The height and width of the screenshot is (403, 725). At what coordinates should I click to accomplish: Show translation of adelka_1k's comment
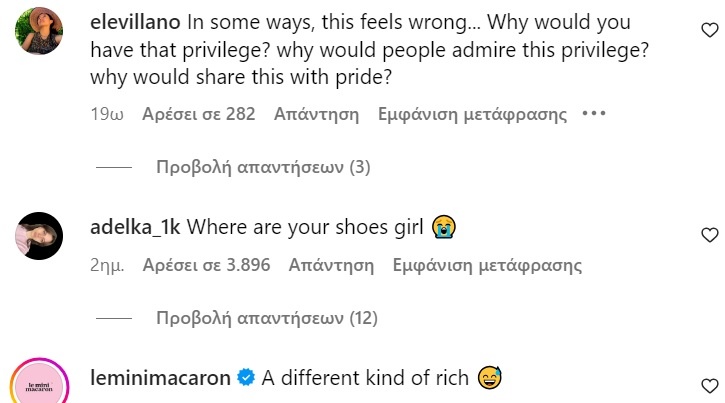click(487, 265)
